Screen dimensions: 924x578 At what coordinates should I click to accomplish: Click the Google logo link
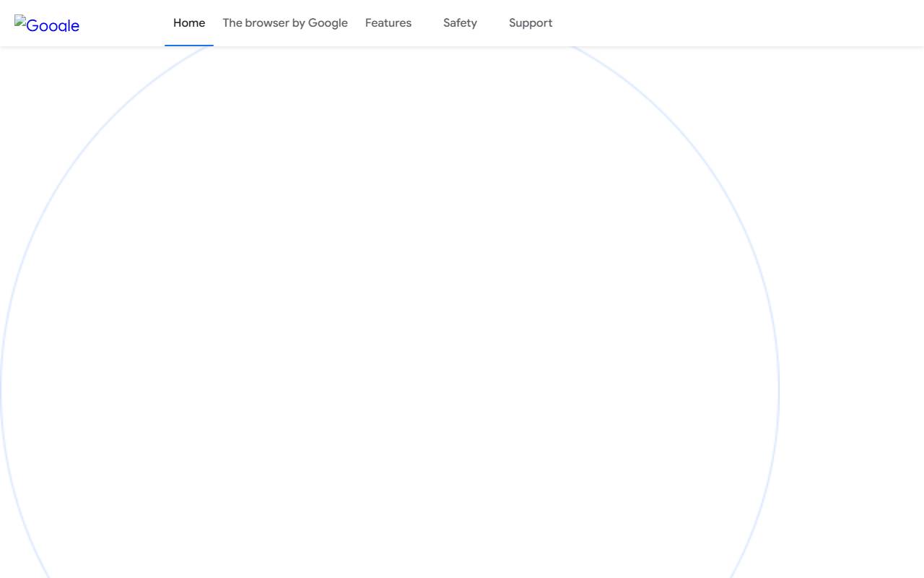47,25
